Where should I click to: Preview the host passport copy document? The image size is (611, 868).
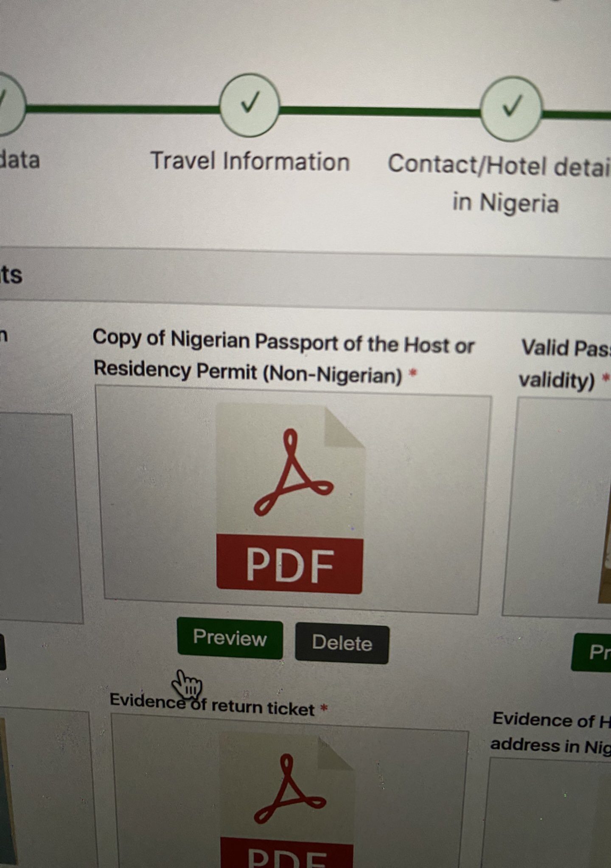coord(230,638)
